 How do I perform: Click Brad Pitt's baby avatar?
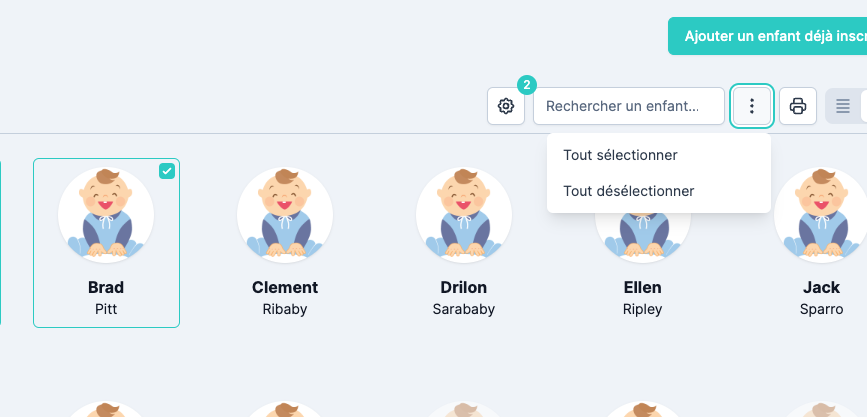[106, 215]
